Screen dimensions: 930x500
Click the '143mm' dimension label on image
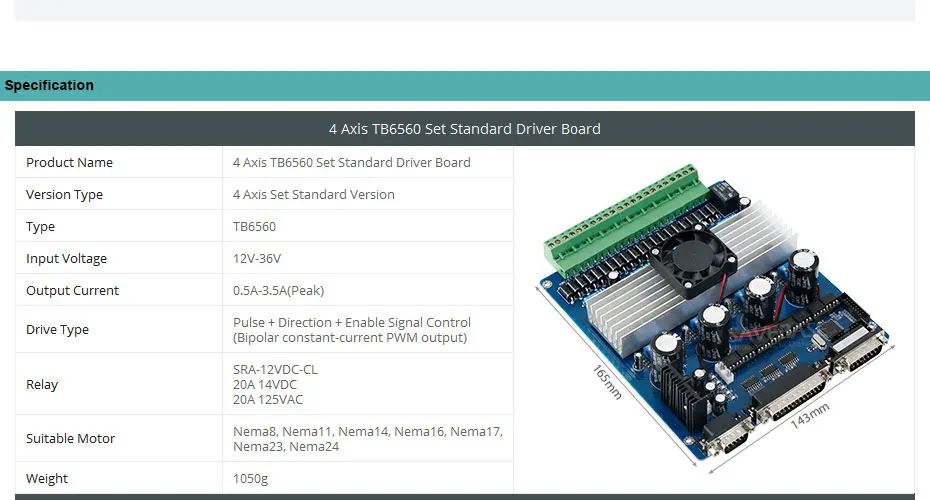pos(810,416)
